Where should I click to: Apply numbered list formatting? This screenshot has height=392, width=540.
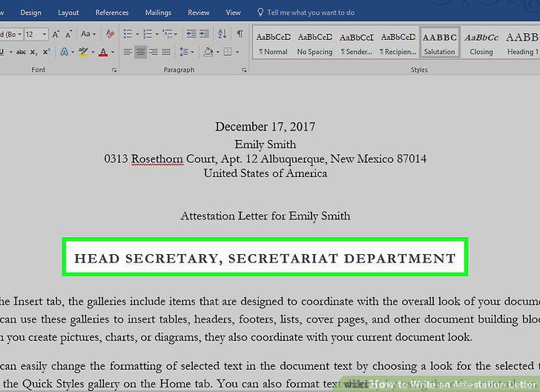[x=148, y=34]
